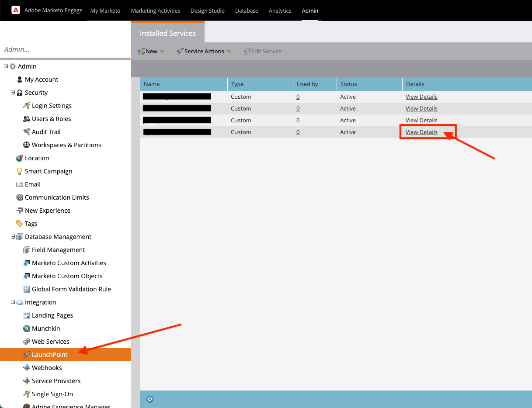Click the Adobe Marketo Engage title

[53, 10]
